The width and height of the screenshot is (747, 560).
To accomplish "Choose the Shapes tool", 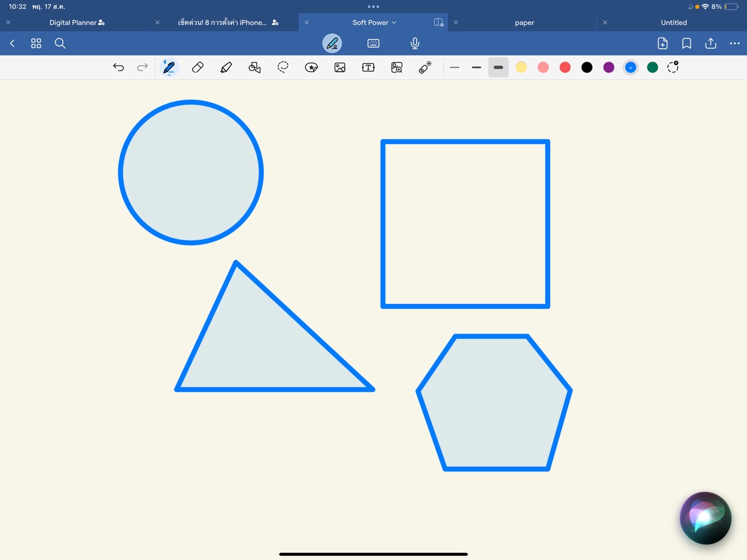I will [x=255, y=67].
